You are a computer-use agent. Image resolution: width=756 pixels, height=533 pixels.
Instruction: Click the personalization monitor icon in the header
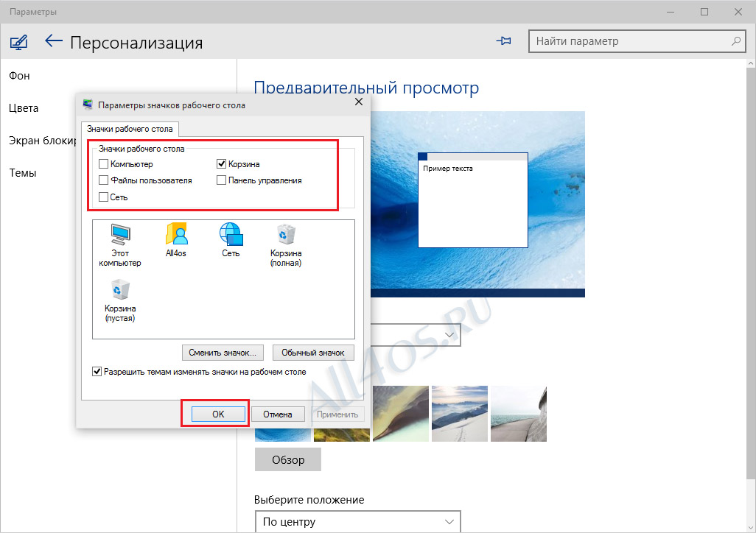(18, 43)
